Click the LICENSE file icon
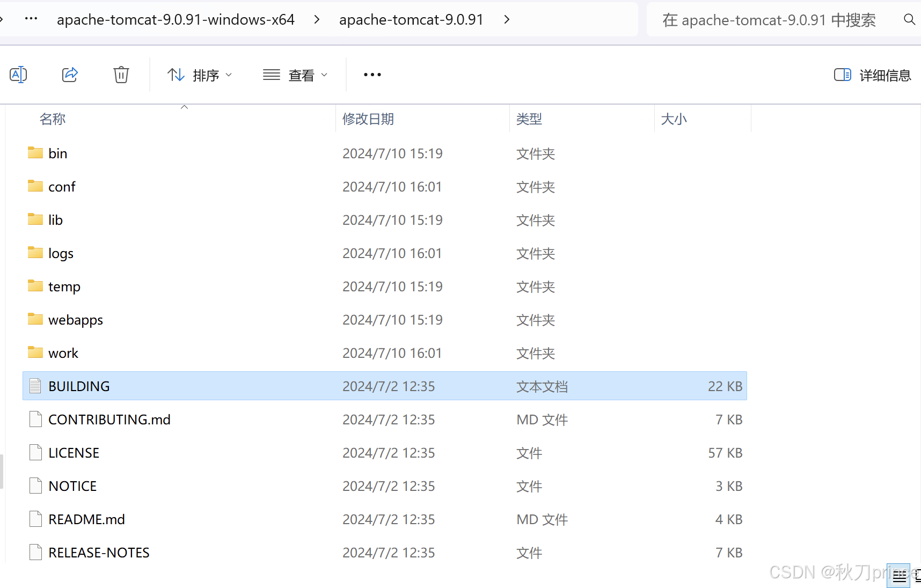921x588 pixels. tap(35, 452)
